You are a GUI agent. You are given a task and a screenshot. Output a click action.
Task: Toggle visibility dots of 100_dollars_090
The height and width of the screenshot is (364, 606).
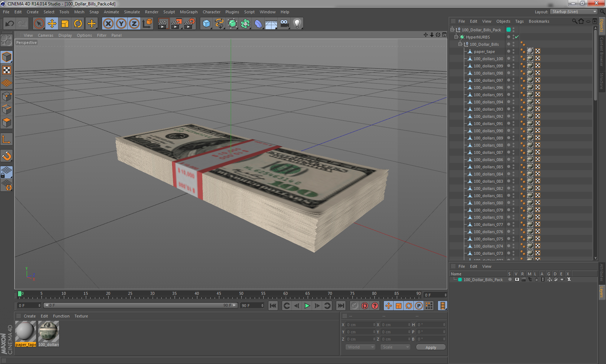pos(513,131)
